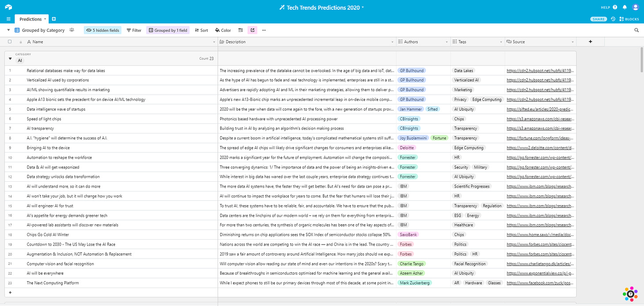Open the user account avatar
Screen dimensions: 644x306
point(636,7)
